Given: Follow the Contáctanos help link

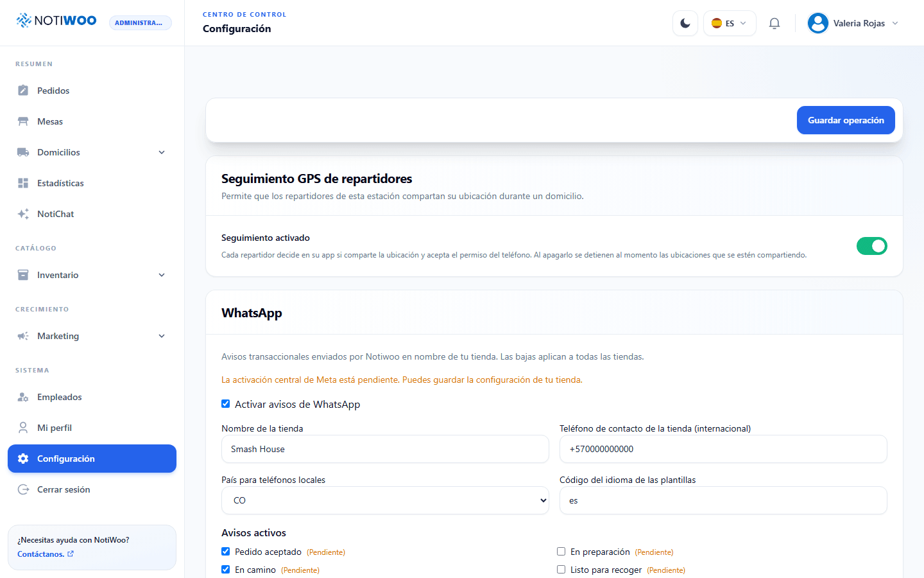Looking at the screenshot, I should click(46, 554).
